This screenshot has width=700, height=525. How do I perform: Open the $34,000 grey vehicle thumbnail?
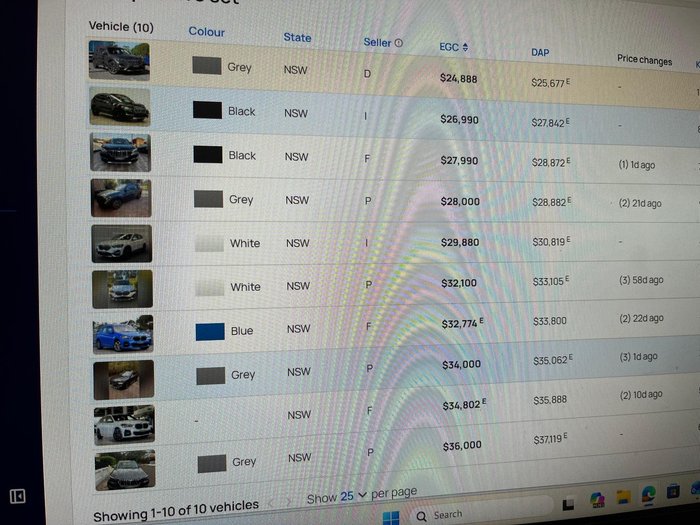124,379
